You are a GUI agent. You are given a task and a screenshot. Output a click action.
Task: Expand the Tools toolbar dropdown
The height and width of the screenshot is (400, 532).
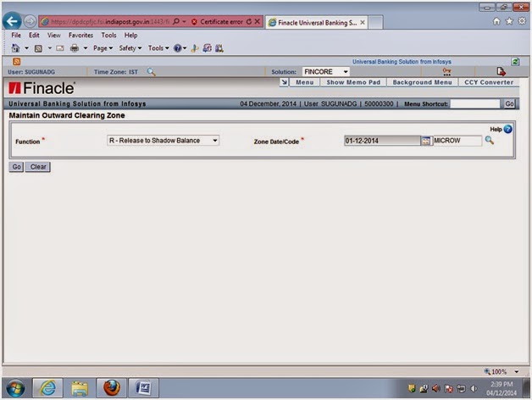pyautogui.click(x=158, y=48)
